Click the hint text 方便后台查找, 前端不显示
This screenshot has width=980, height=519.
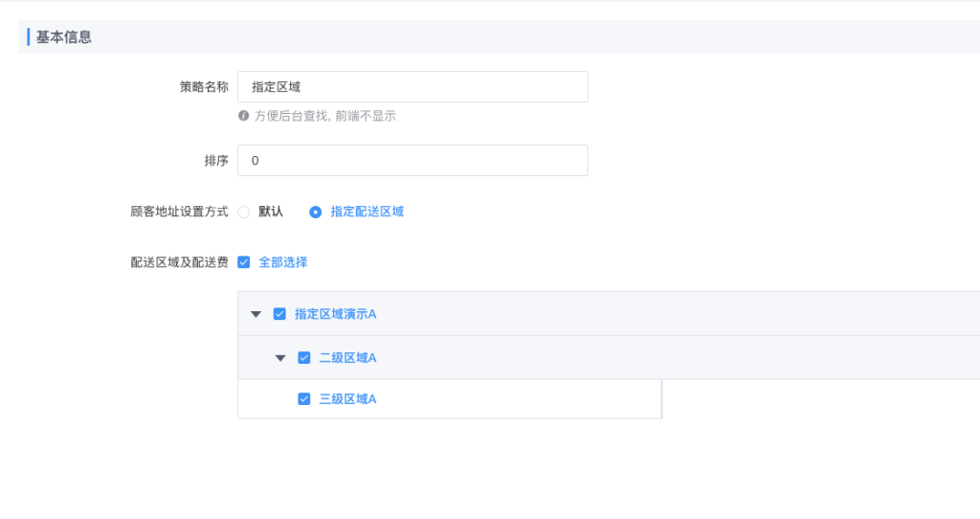point(324,116)
